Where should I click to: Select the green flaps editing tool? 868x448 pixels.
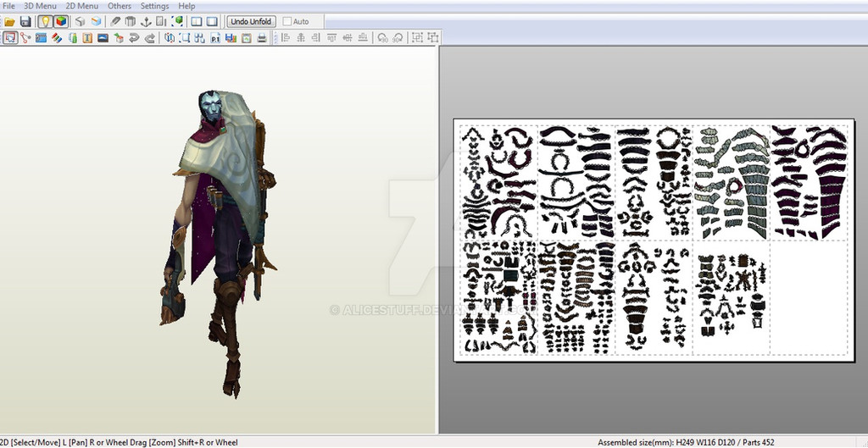point(72,37)
